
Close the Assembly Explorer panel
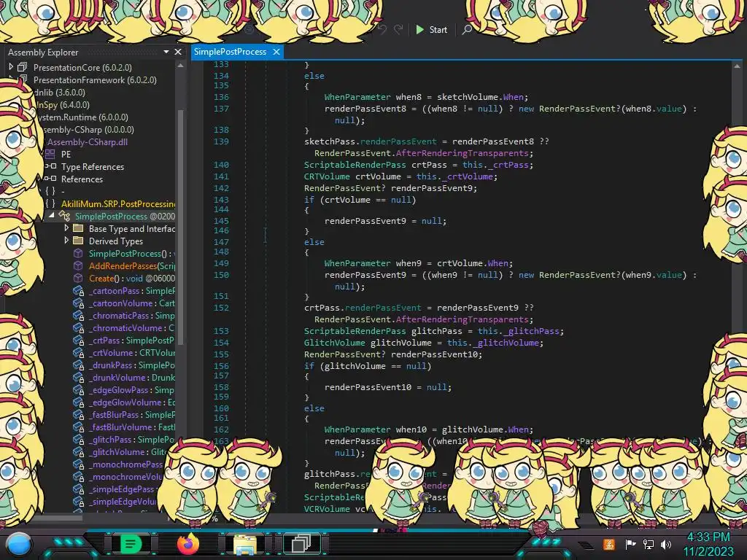pos(178,52)
